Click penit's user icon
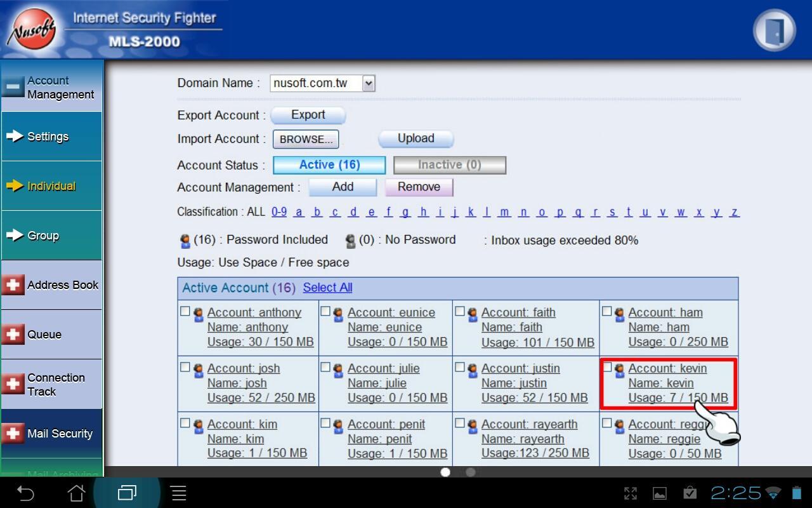The image size is (812, 508). coord(338,427)
